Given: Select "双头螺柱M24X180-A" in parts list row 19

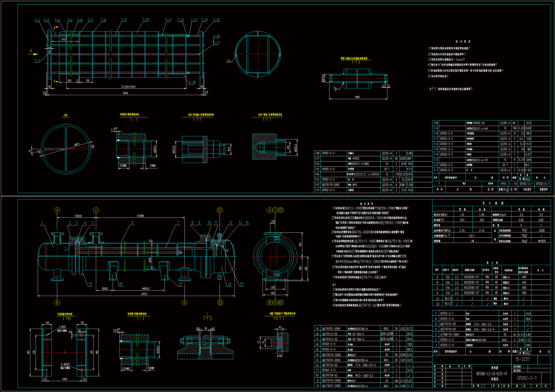Looking at the screenshot, I should click(x=357, y=328).
